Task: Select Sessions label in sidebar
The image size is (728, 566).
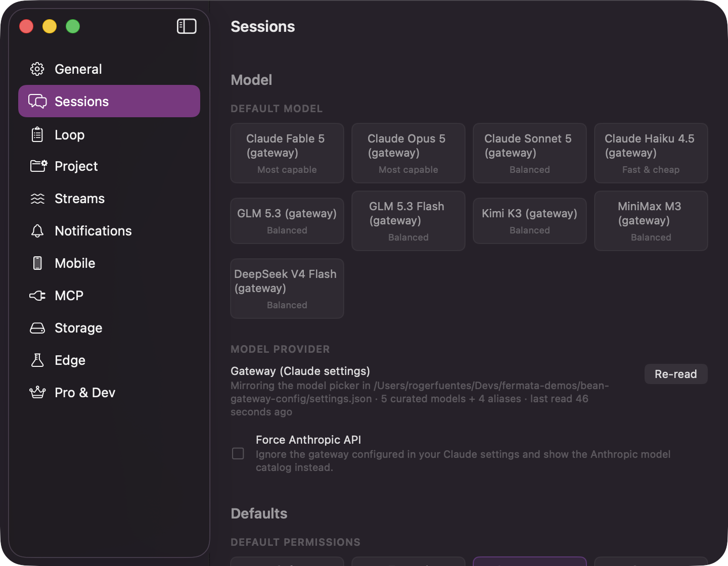Action: [82, 102]
